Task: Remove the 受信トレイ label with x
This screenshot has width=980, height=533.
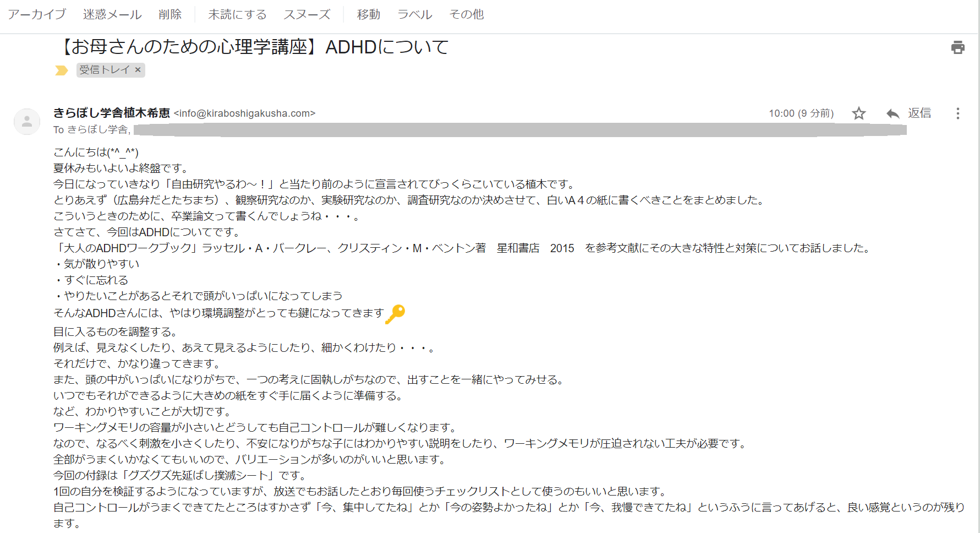Action: pyautogui.click(x=138, y=70)
